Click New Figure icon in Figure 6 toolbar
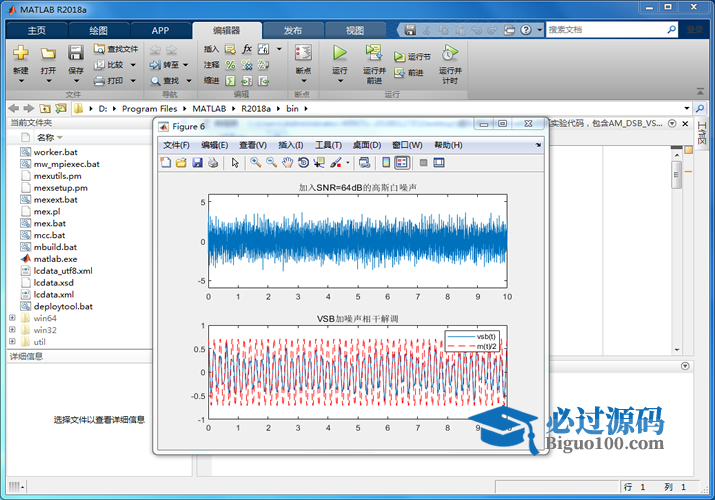This screenshot has width=715, height=500. (x=166, y=163)
